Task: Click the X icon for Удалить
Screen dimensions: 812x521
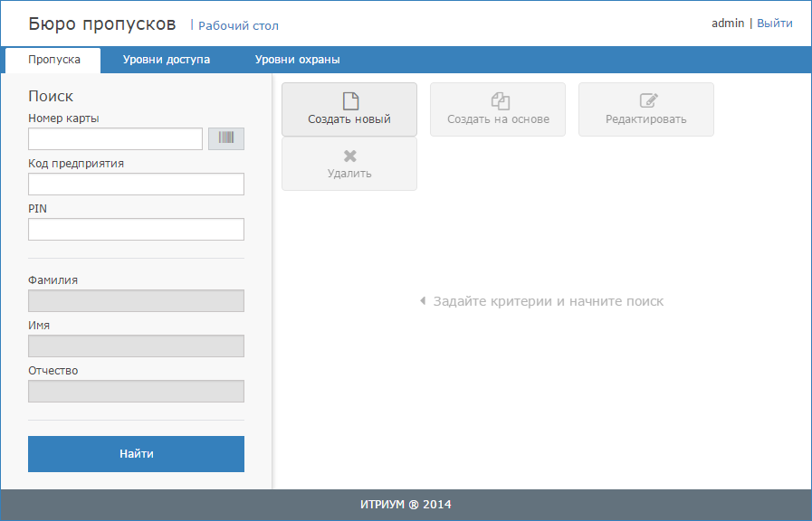Action: (x=349, y=156)
